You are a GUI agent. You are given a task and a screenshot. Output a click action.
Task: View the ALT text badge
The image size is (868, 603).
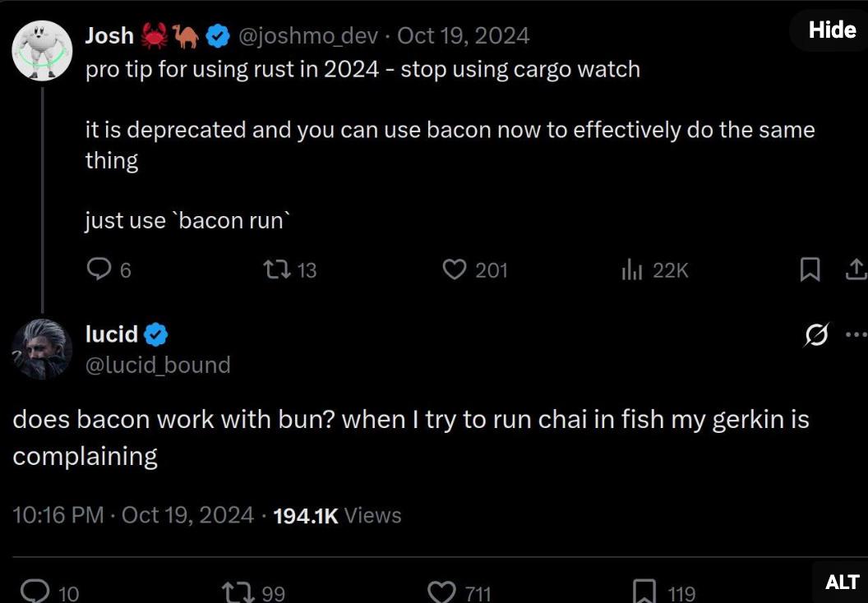(x=843, y=582)
